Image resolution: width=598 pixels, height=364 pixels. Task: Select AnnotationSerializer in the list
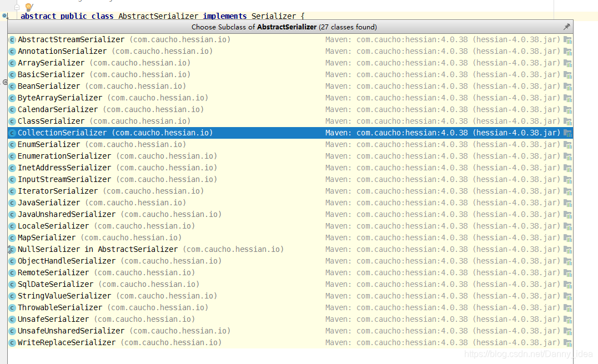[290, 51]
